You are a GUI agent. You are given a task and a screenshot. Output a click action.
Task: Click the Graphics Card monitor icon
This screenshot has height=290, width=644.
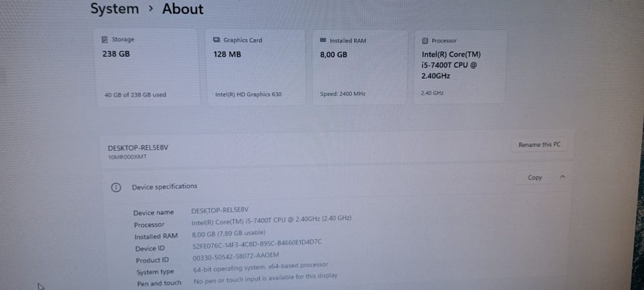tap(217, 40)
